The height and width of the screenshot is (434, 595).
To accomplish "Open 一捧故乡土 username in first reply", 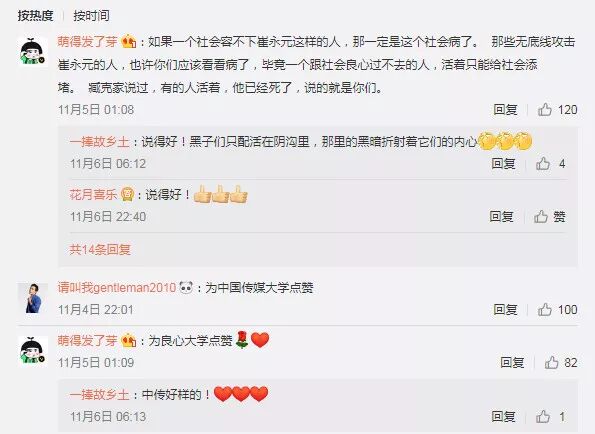I will tap(99, 142).
